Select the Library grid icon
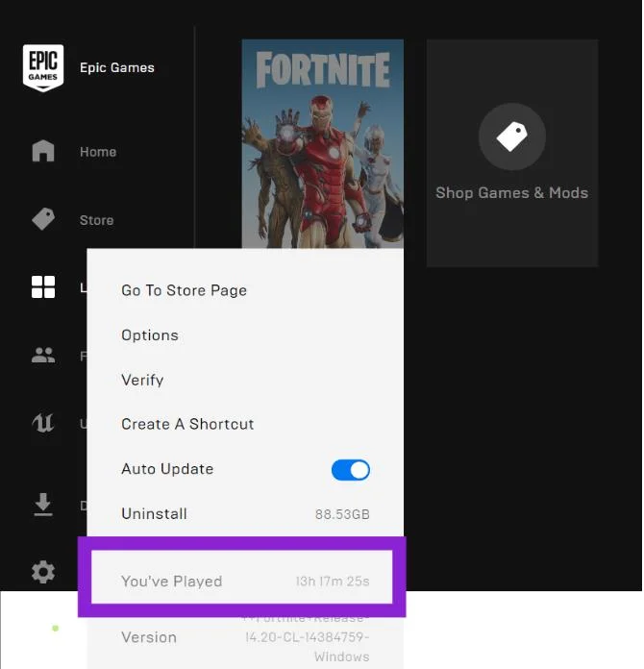Screen dimensions: 644x669 click(43, 286)
